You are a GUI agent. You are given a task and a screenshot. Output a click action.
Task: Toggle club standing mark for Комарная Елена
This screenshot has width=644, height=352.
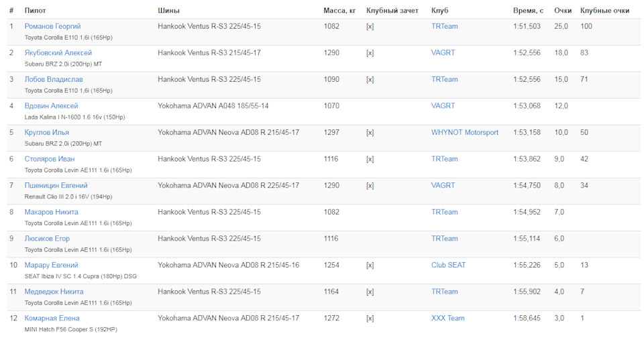coord(370,318)
